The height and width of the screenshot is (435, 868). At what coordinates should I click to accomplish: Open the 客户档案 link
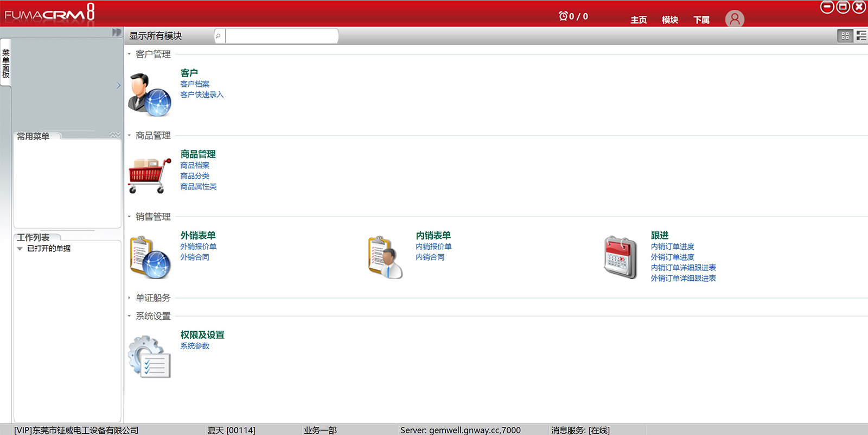[x=195, y=84]
